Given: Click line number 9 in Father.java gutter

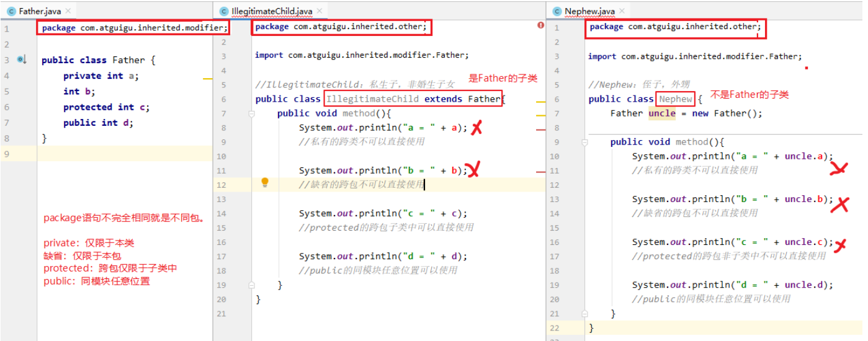Looking at the screenshot, I should pyautogui.click(x=6, y=154).
